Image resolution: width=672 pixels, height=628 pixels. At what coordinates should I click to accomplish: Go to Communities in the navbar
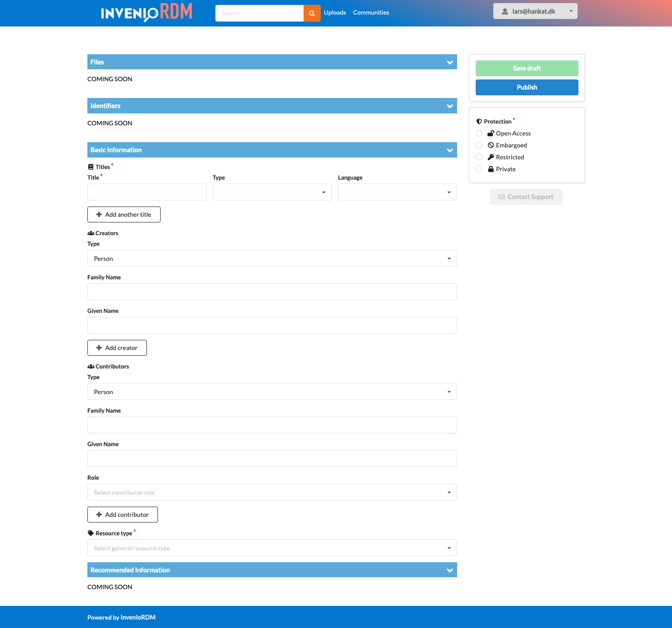[x=371, y=12]
